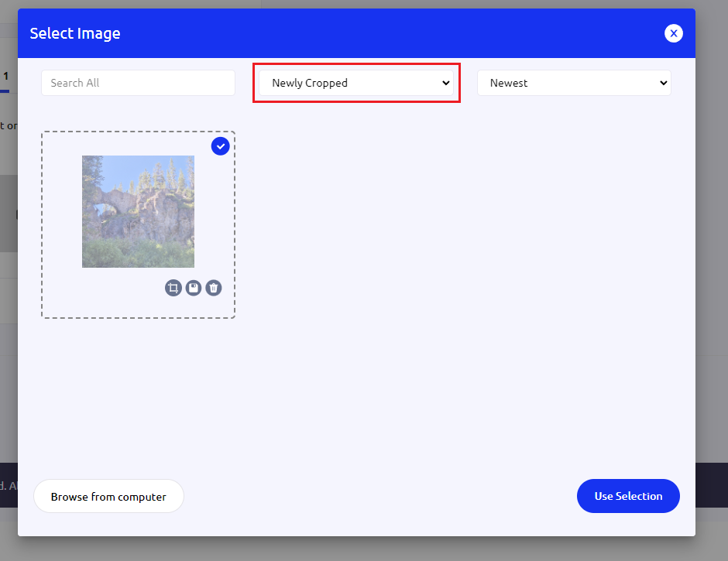Uncheck the blue selection checkmark
Viewport: 728px width, 561px height.
pos(220,146)
